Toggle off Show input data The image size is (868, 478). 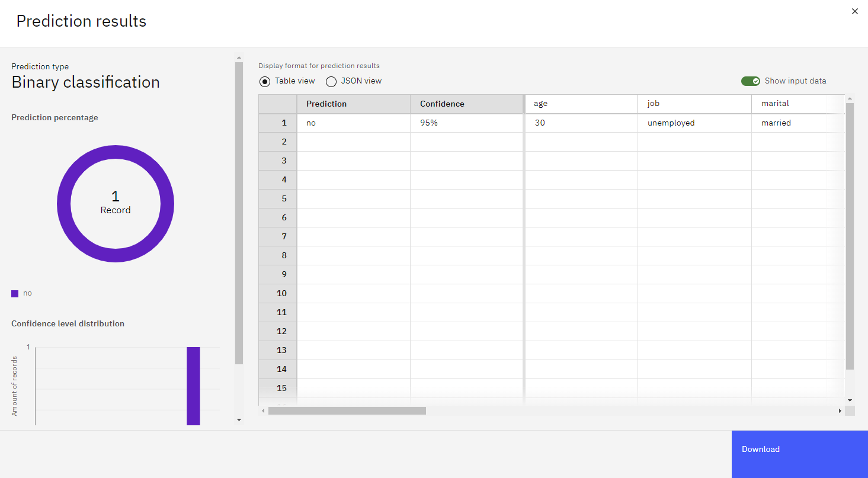coord(751,81)
